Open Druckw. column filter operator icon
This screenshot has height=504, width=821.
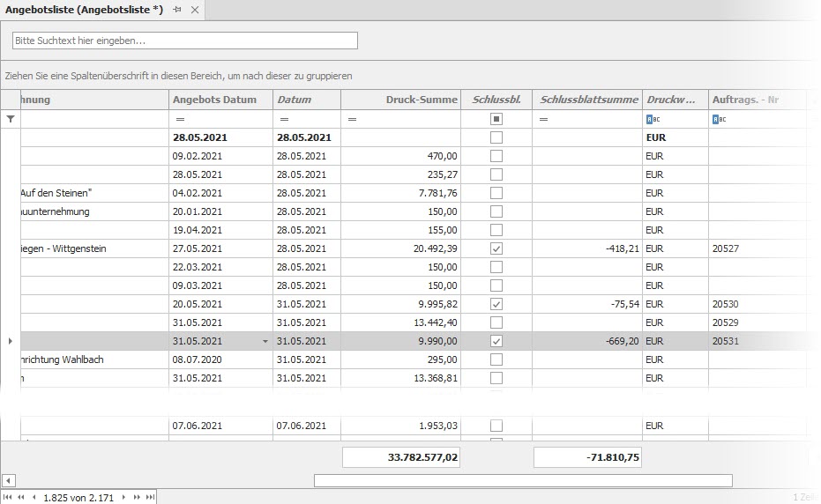pyautogui.click(x=651, y=119)
